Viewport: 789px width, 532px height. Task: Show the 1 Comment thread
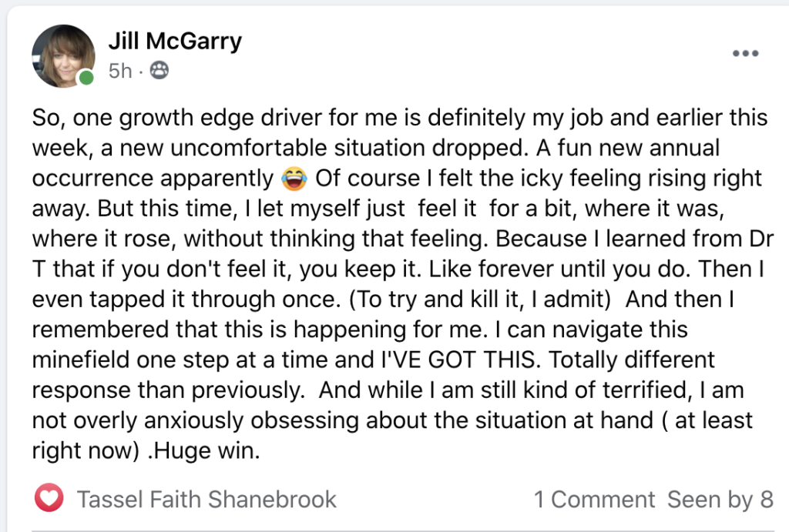pos(594,500)
